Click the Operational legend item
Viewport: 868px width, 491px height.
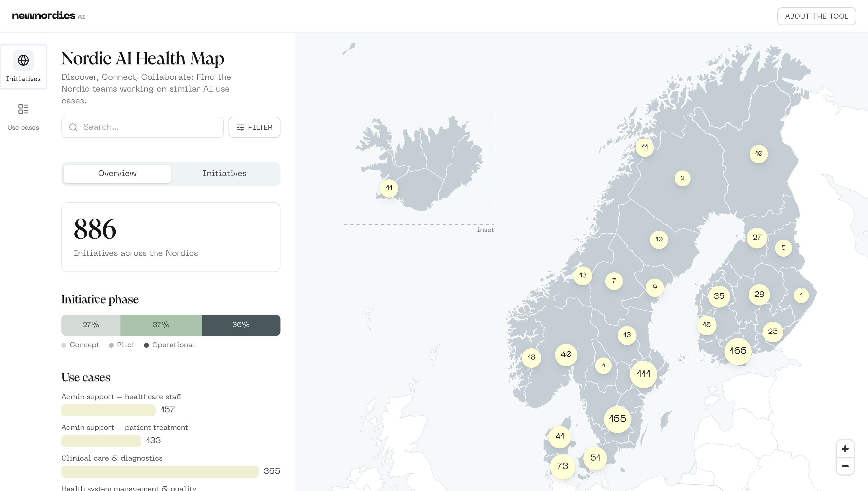170,345
